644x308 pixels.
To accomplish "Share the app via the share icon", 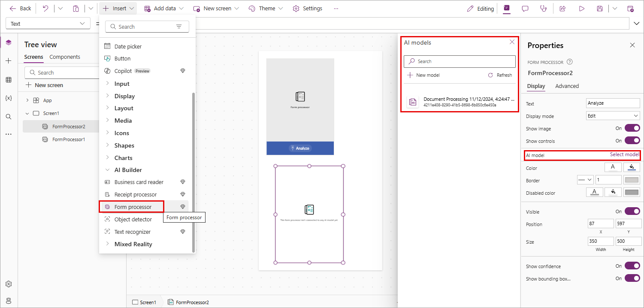I will pos(562,8).
